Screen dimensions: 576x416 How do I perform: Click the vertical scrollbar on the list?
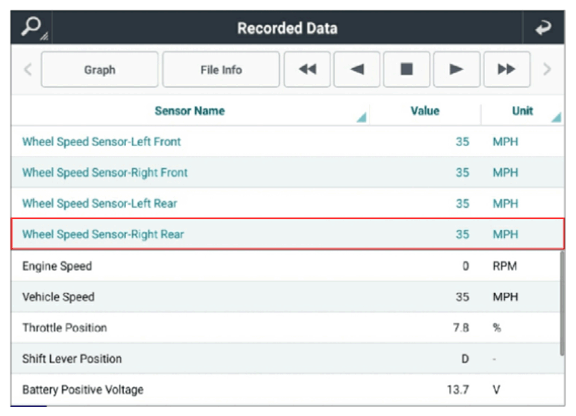click(562, 303)
